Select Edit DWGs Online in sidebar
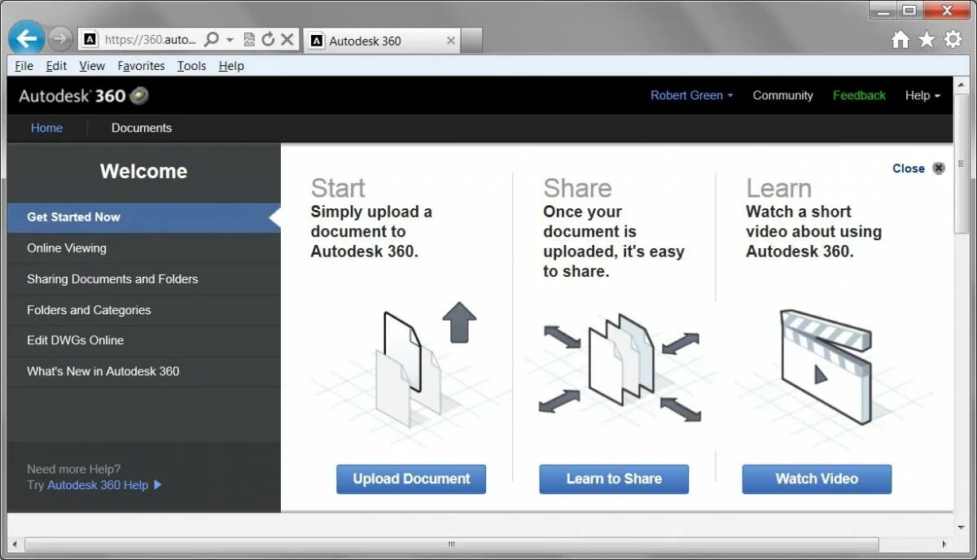This screenshot has height=560, width=977. click(143, 340)
